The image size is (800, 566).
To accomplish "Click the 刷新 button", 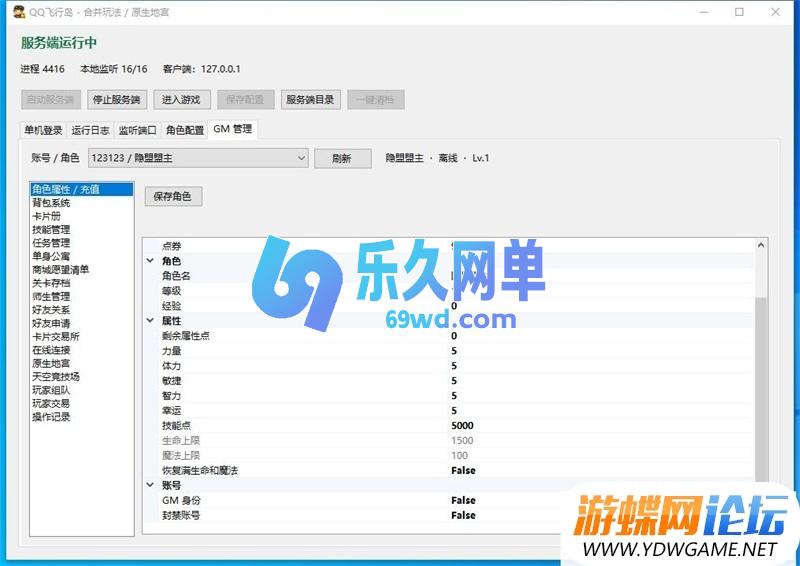I will (x=342, y=158).
